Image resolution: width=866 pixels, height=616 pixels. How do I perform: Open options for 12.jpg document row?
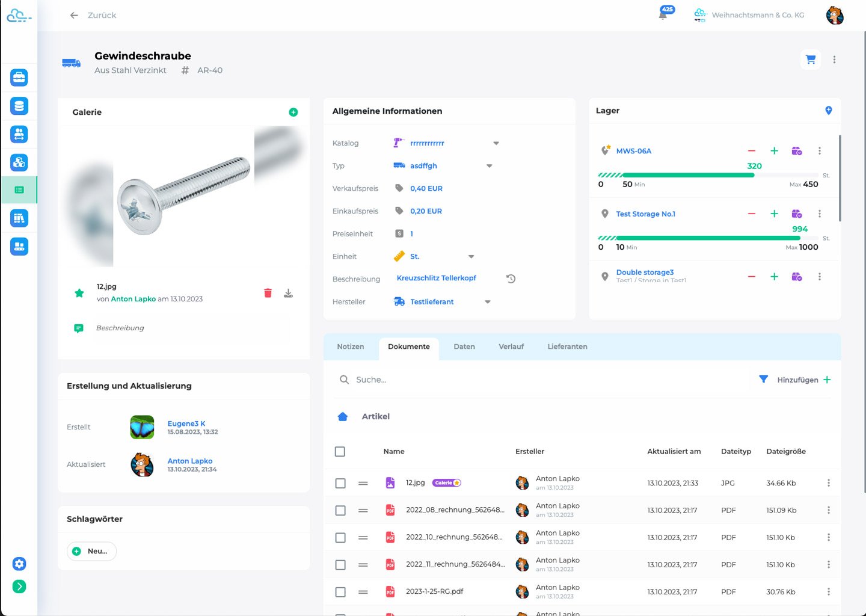click(829, 483)
